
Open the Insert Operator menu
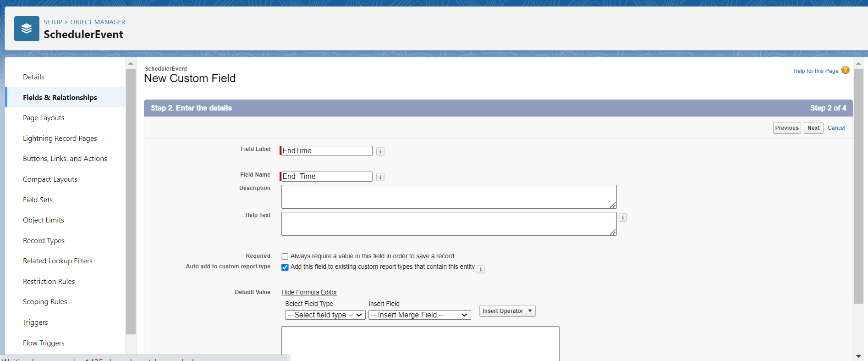point(507,311)
